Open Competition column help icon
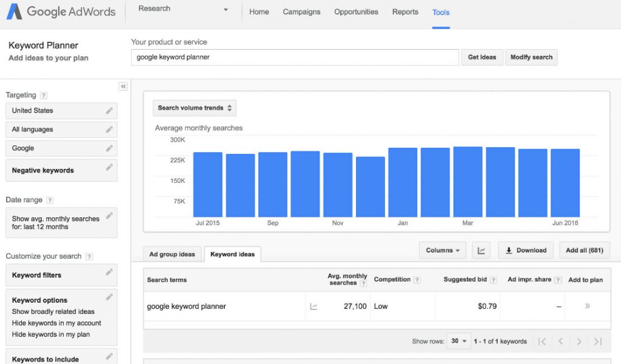621x364 pixels. tap(417, 280)
